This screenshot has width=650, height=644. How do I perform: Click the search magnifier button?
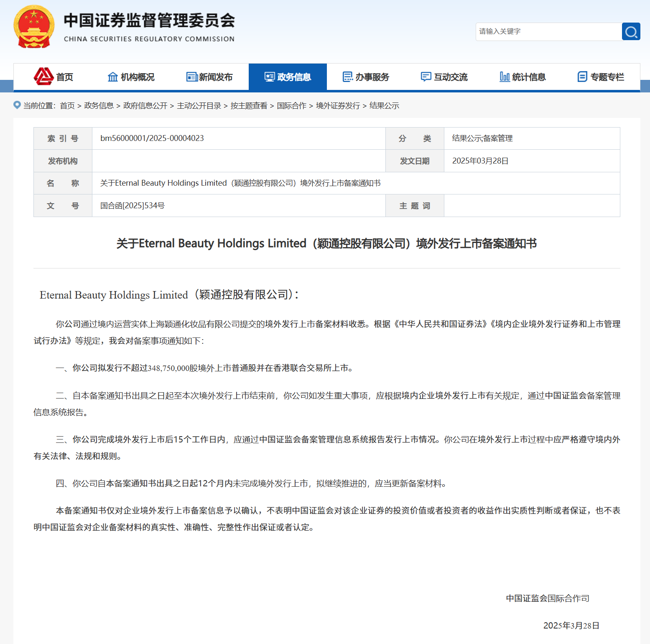[631, 31]
